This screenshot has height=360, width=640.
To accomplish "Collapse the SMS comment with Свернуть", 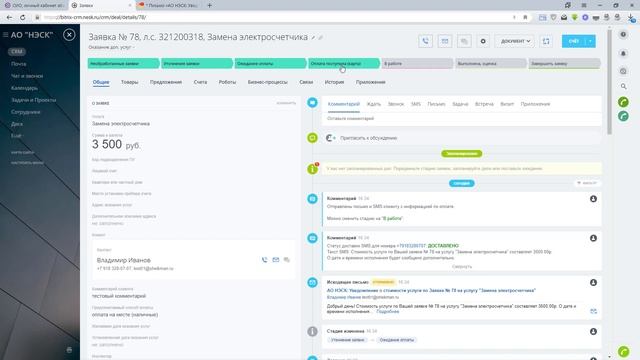I will [x=462, y=267].
